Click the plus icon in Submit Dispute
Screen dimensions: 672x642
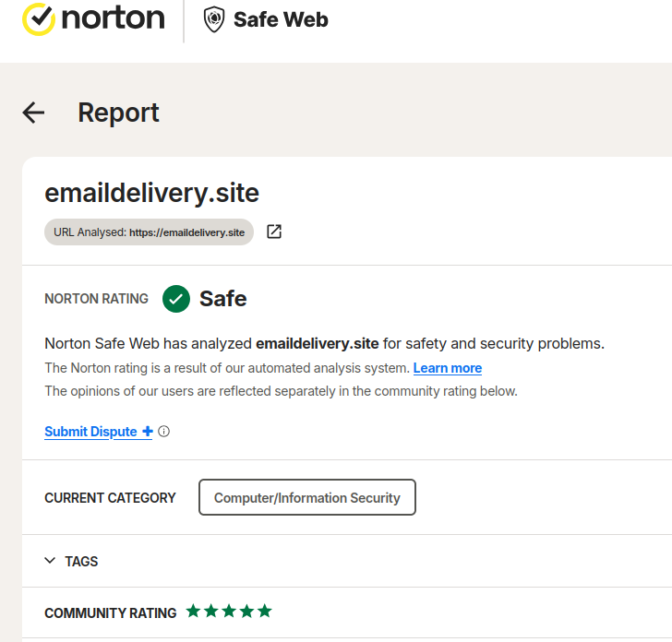(147, 432)
